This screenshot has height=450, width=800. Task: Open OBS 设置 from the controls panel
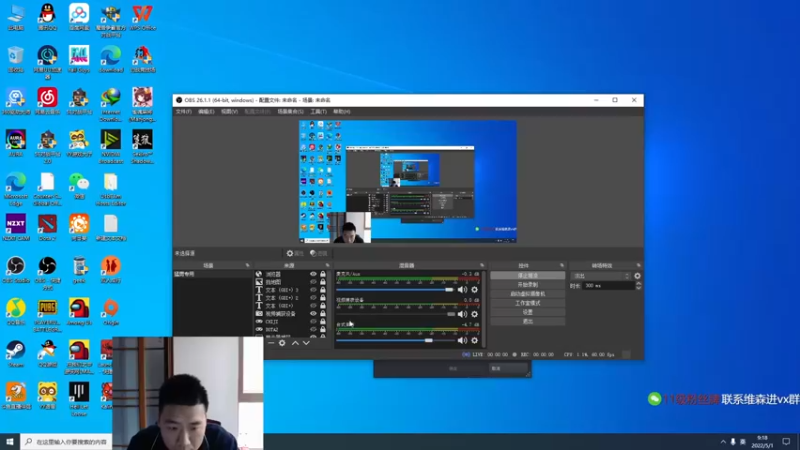528,312
